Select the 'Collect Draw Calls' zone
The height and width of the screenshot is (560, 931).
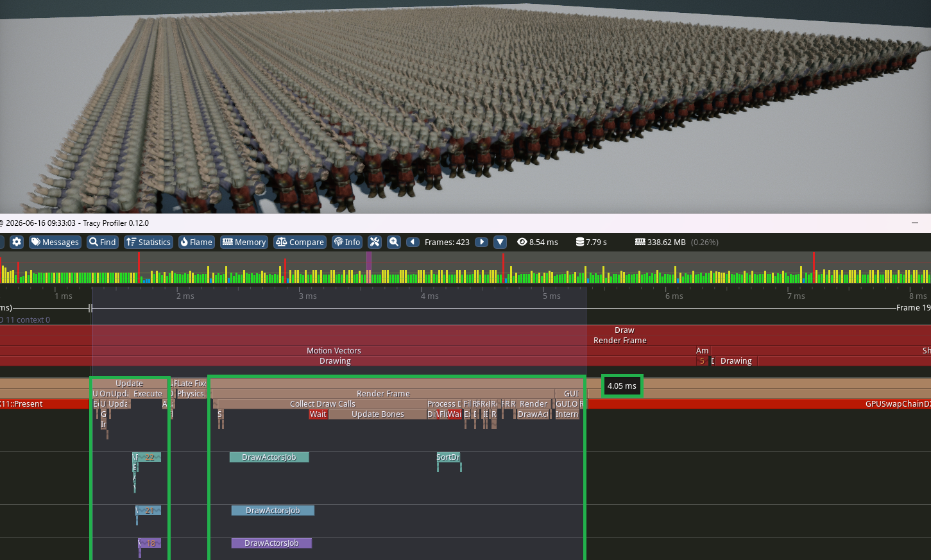pos(322,404)
